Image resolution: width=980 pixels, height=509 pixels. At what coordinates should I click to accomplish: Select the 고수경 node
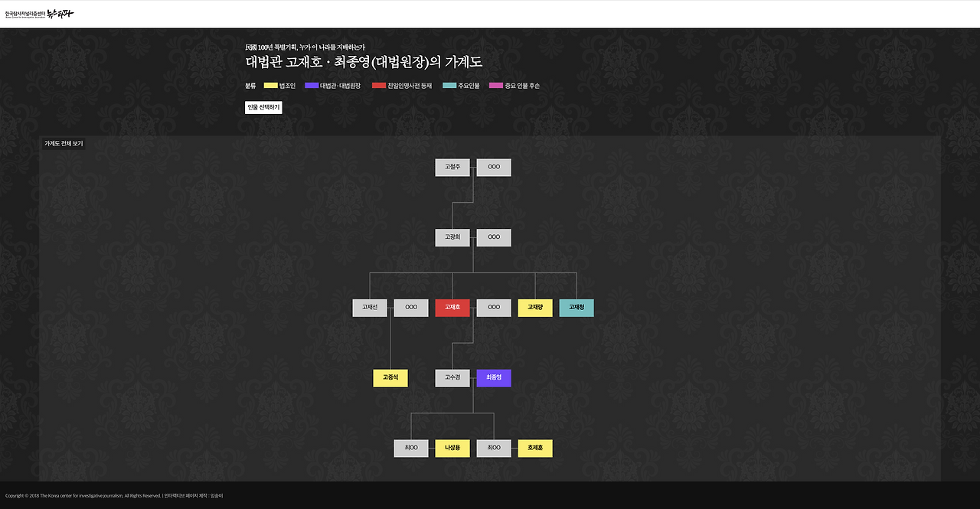pos(452,378)
